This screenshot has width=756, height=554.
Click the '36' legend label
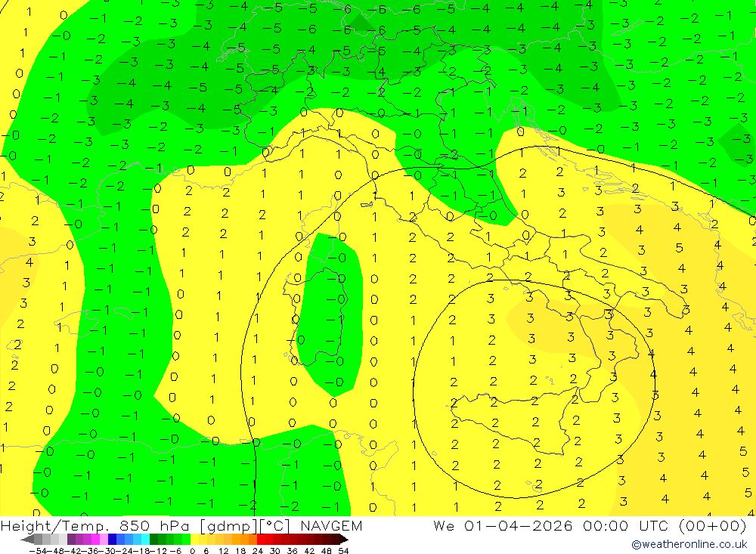pos(292,551)
